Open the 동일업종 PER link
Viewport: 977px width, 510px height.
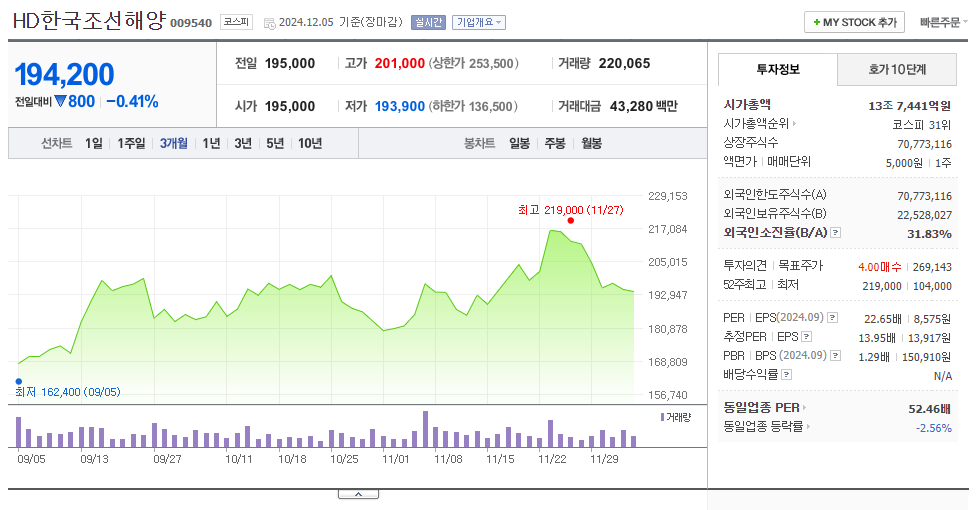pyautogui.click(x=765, y=408)
